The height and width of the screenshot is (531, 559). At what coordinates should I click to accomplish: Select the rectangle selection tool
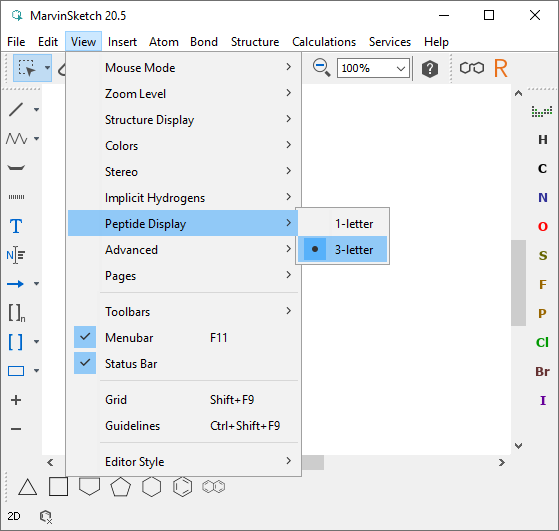pyautogui.click(x=27, y=68)
